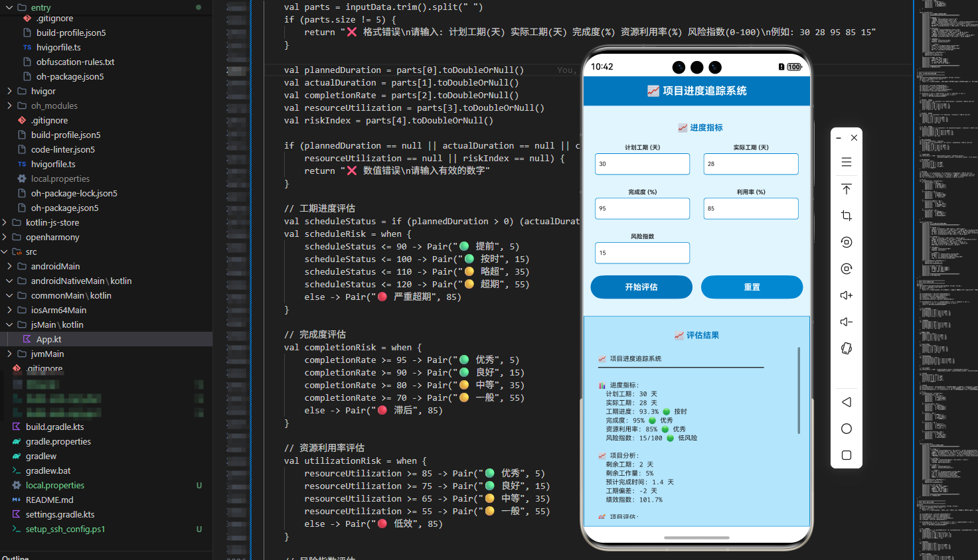Click the result line 工期进度: 93.3%
Screen dimensions: 978x560
[x=646, y=411]
